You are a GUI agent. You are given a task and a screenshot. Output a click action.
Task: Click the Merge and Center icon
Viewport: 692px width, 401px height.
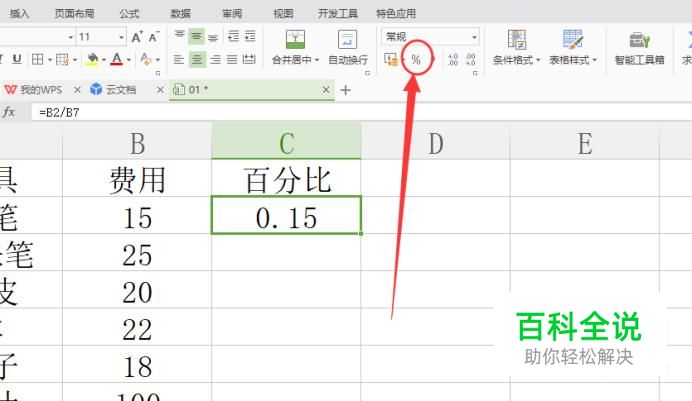coord(295,39)
